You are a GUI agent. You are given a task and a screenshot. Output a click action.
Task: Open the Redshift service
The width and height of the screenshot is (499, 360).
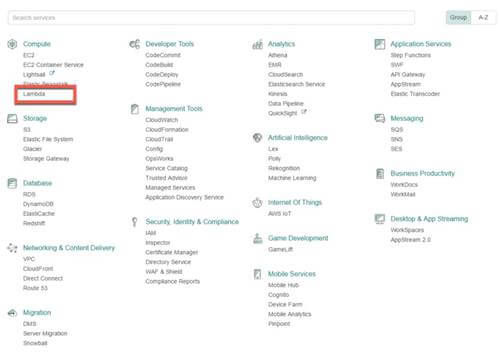tap(34, 223)
